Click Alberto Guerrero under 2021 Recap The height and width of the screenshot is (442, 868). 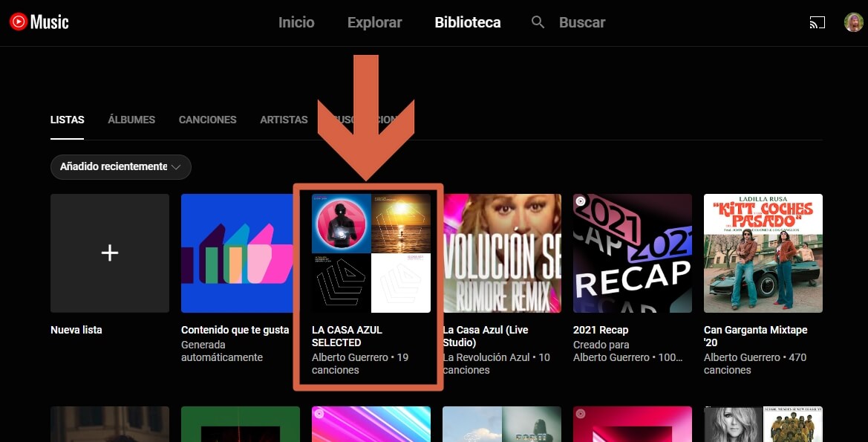(611, 357)
